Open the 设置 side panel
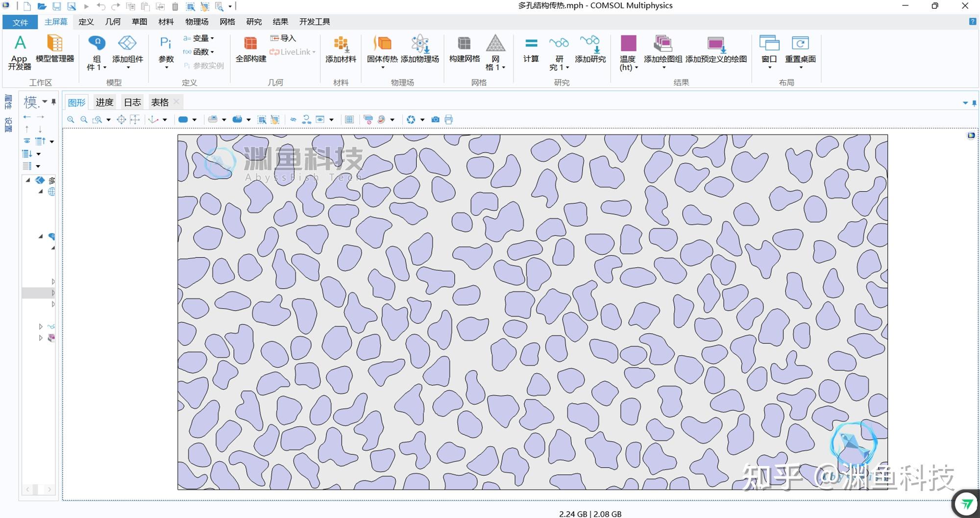The width and height of the screenshot is (980, 518). (x=8, y=125)
